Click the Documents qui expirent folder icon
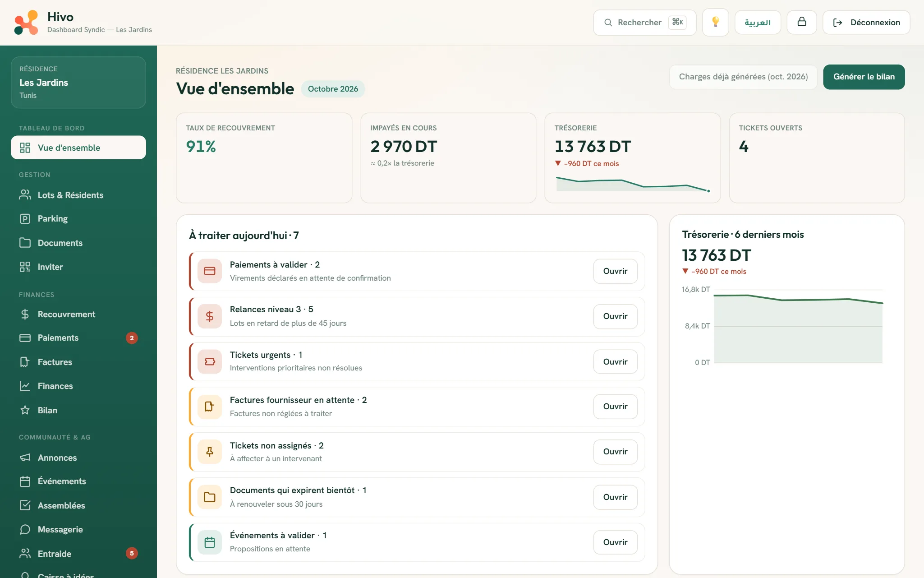 tap(210, 497)
